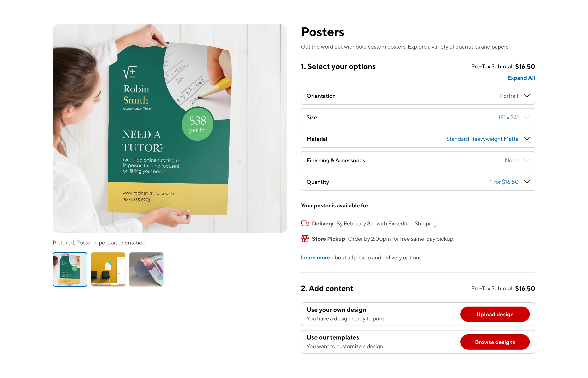View the yellow wall poster thumbnail
The width and height of the screenshot is (588, 378).
(108, 269)
